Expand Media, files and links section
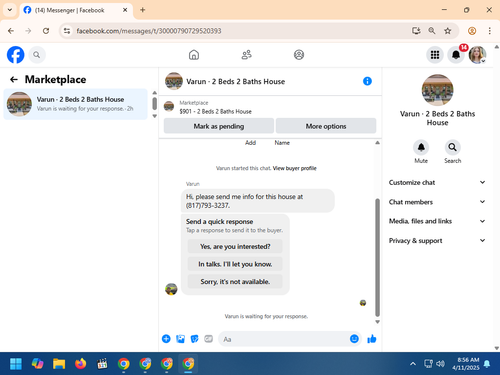The image size is (500, 375). pos(437,221)
